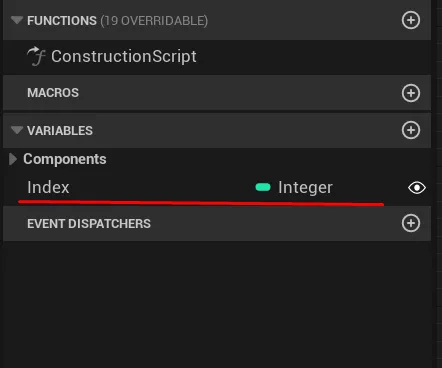
Task: Open the Integer type dropdown for Index
Action: tap(305, 187)
